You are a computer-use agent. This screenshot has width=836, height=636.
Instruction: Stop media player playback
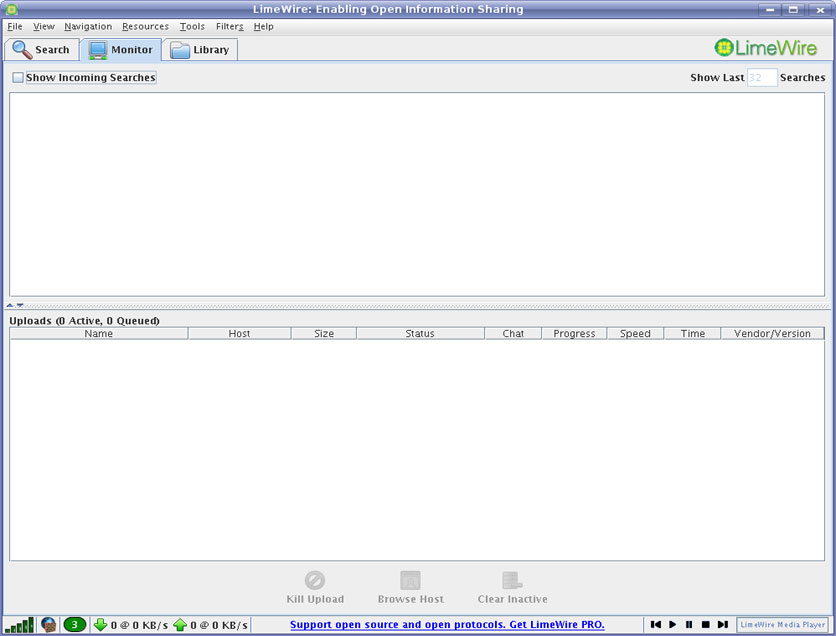pyautogui.click(x=705, y=624)
